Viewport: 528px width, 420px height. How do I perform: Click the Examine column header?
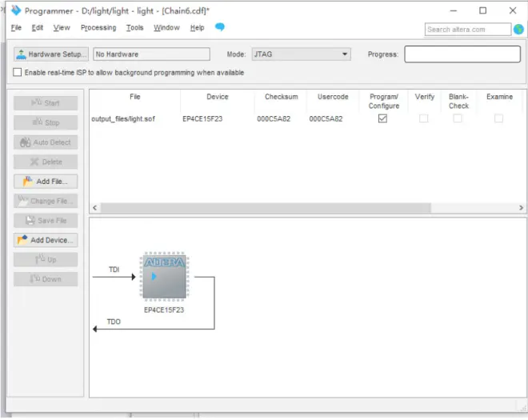click(x=499, y=97)
